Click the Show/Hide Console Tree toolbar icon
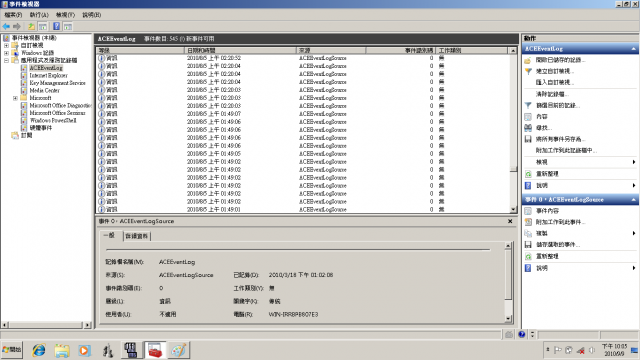The width and height of the screenshot is (640, 360). pos(42,27)
